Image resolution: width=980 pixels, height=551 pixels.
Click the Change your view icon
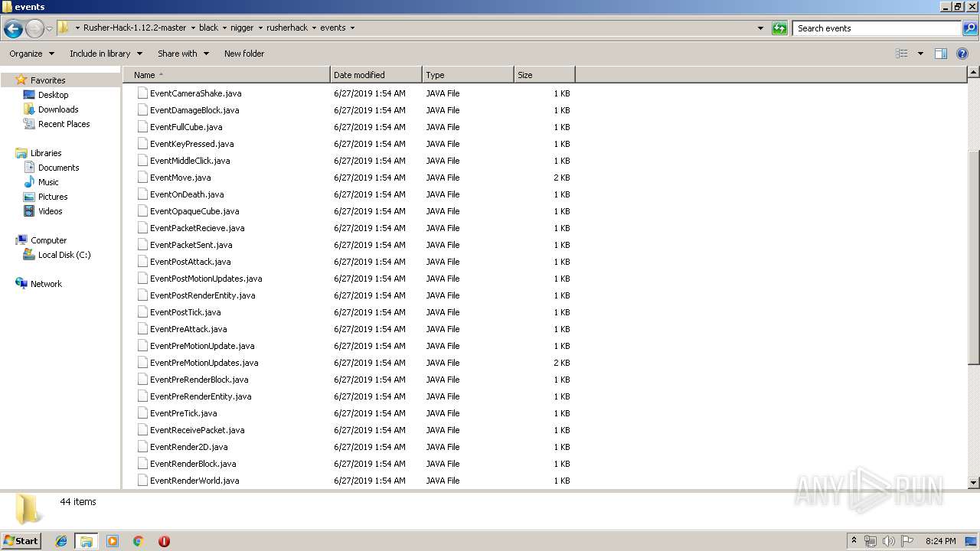(902, 54)
